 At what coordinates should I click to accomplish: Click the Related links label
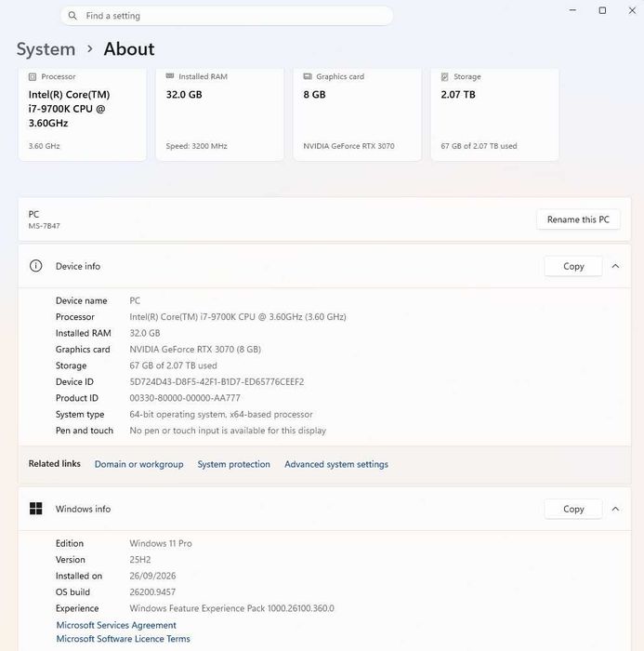click(x=54, y=464)
